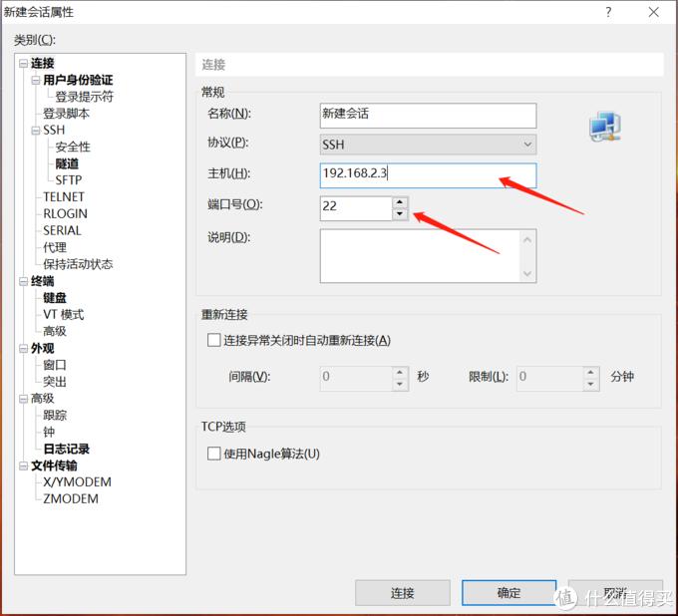Click the interval seconds down arrow

pyautogui.click(x=400, y=385)
